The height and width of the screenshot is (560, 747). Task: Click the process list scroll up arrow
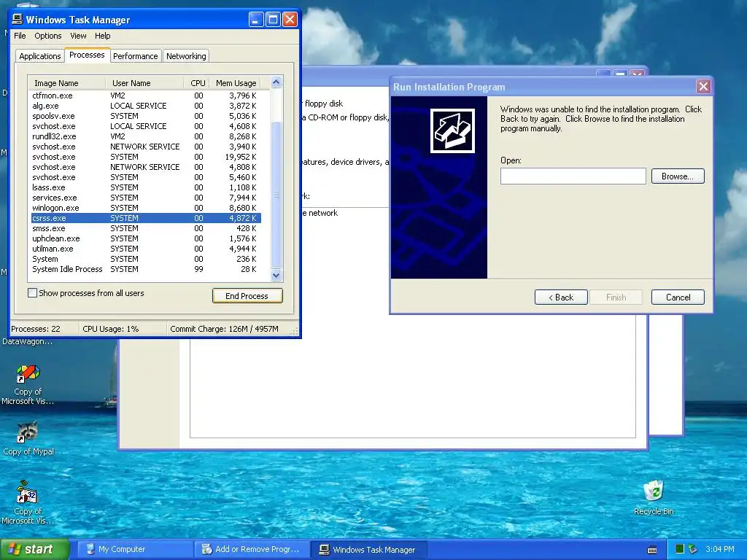pos(276,82)
